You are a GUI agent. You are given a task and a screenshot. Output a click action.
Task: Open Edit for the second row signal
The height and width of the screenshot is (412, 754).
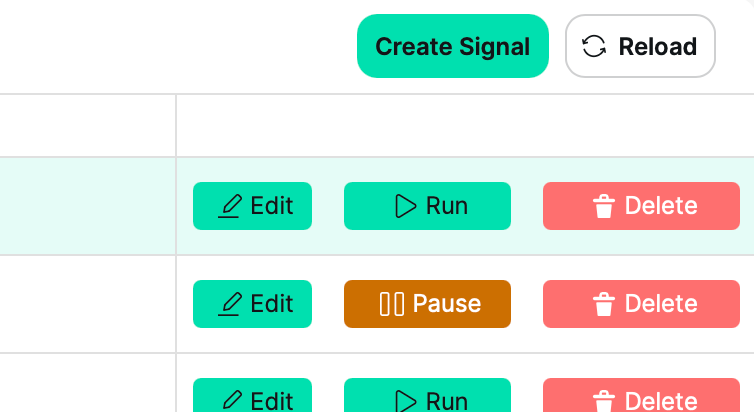pos(252,304)
